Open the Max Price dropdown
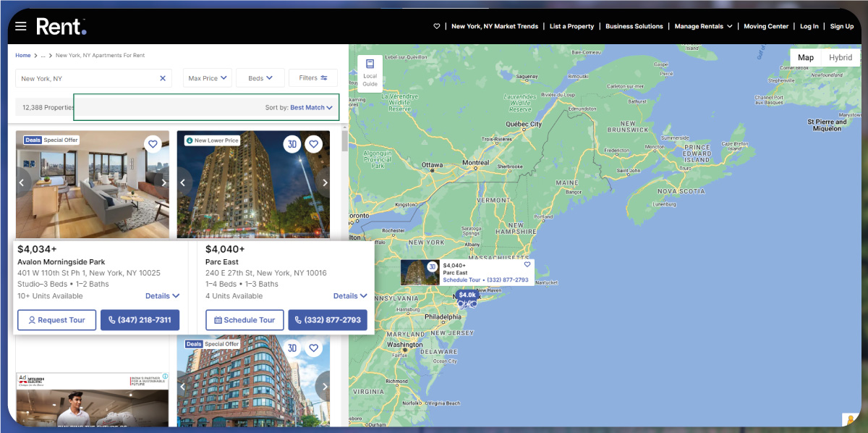This screenshot has height=433, width=868. tap(207, 78)
